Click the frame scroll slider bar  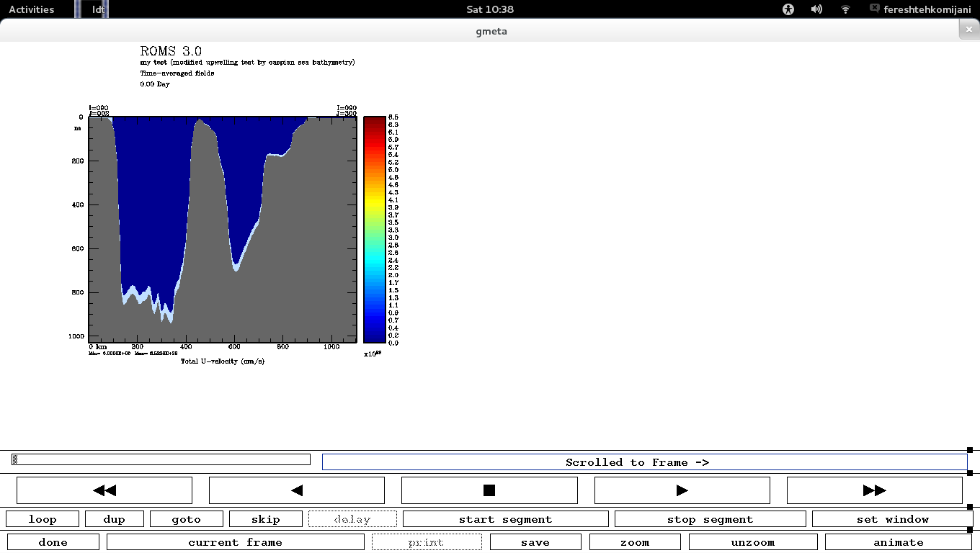tap(161, 459)
